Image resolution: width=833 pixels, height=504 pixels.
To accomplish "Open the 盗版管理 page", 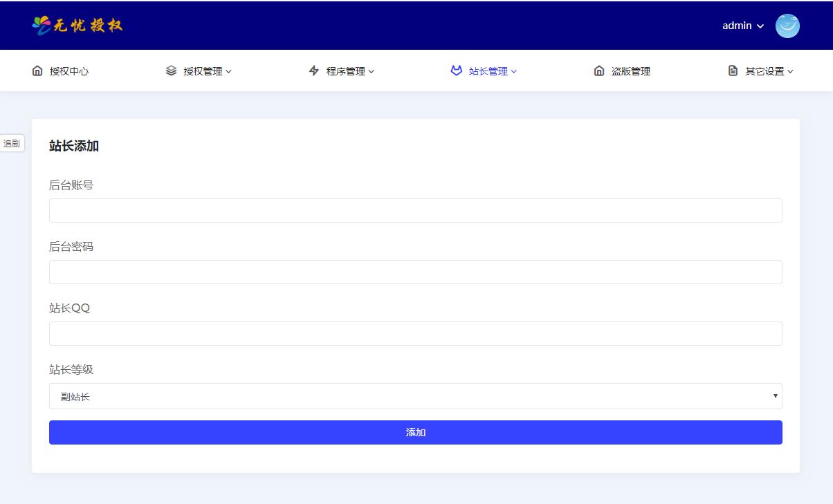I will click(x=630, y=71).
